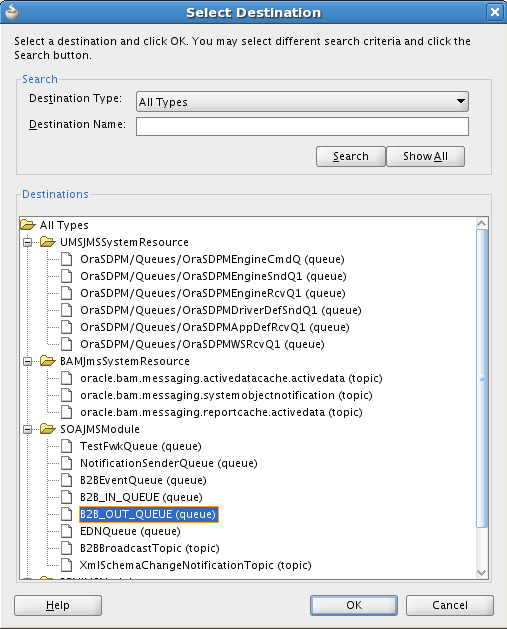Image resolution: width=507 pixels, height=629 pixels.
Task: Close the Select Destination dialog window
Action: 495,12
